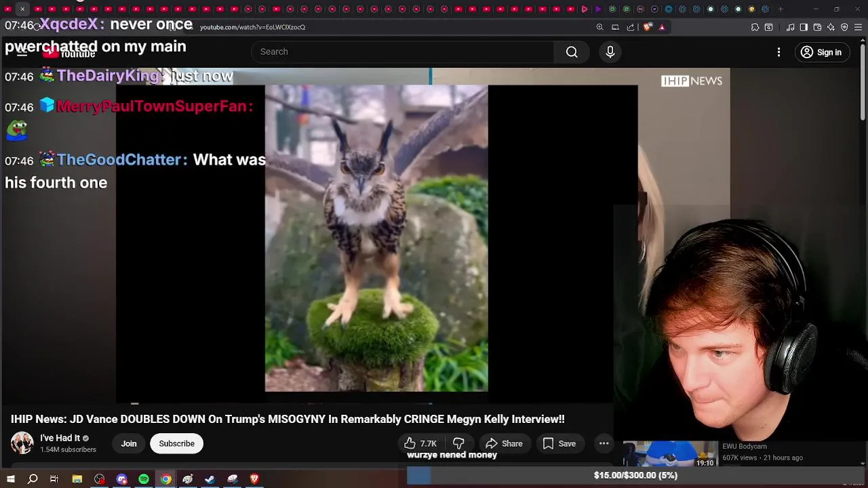Open Windows taskbar search
The height and width of the screenshot is (488, 868).
coord(33,479)
